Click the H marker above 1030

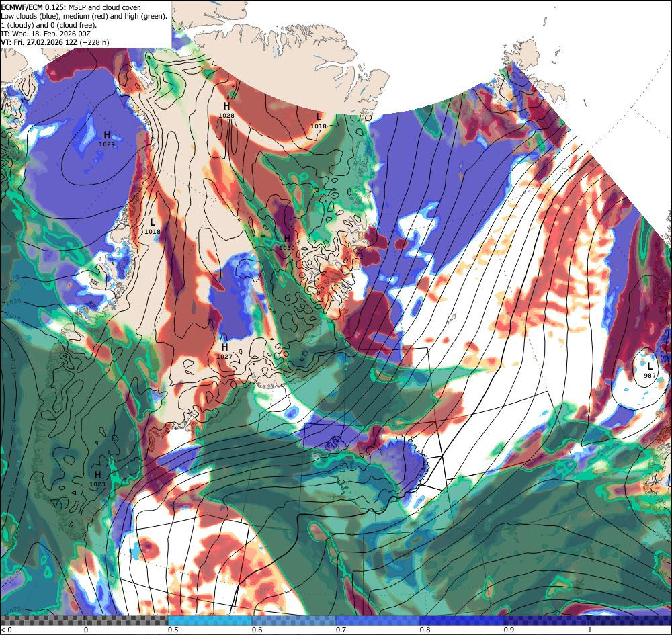pos(287,239)
